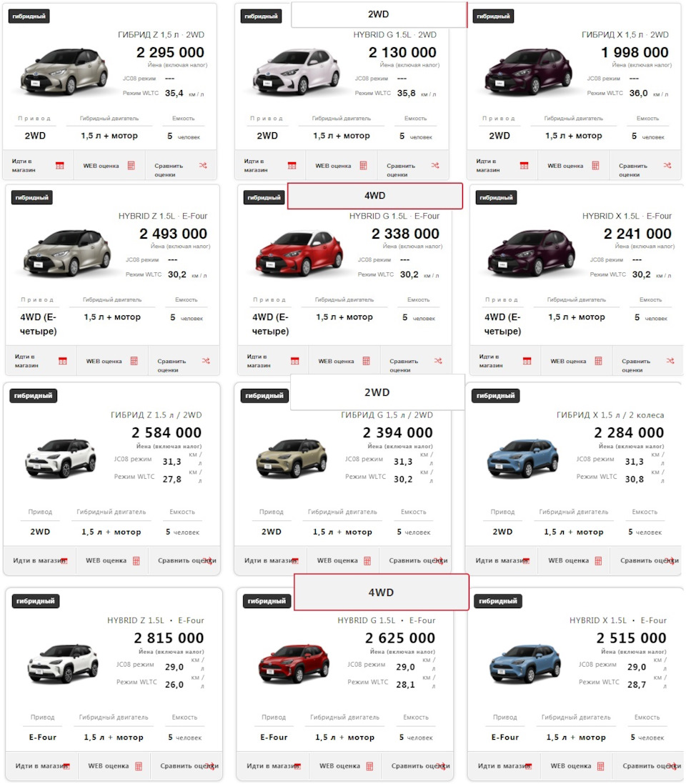Viewport: 686px width, 784px height.
Task: Select the pale pink car image priced 2 130 000
Action: [297, 71]
